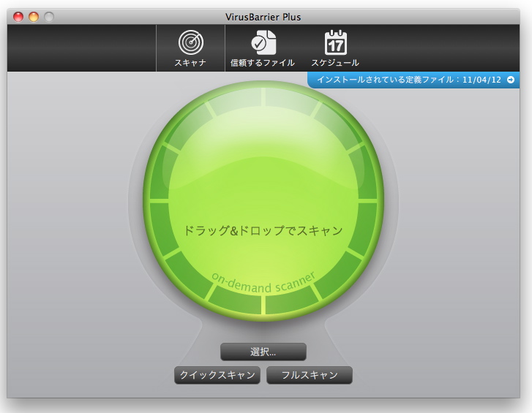Close the VirusBarrier Plus window
The height and width of the screenshot is (413, 532).
(x=18, y=17)
